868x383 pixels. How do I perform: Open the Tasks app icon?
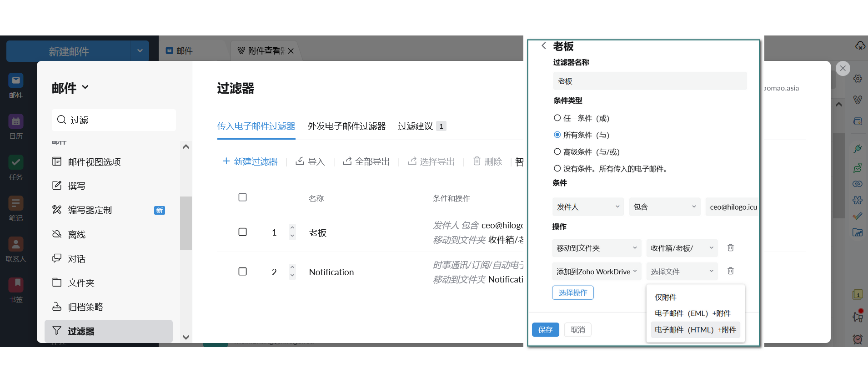pos(16,163)
